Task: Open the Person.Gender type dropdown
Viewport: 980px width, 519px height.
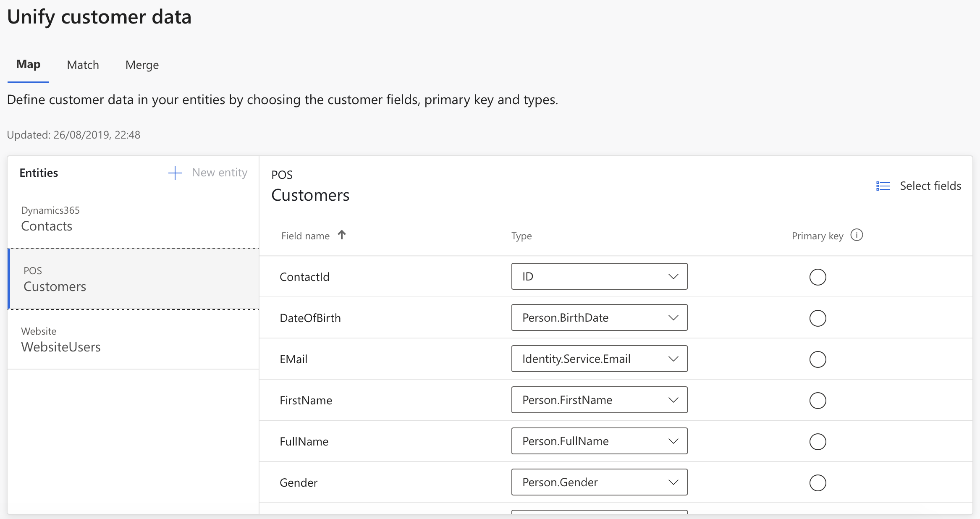Action: pos(599,482)
